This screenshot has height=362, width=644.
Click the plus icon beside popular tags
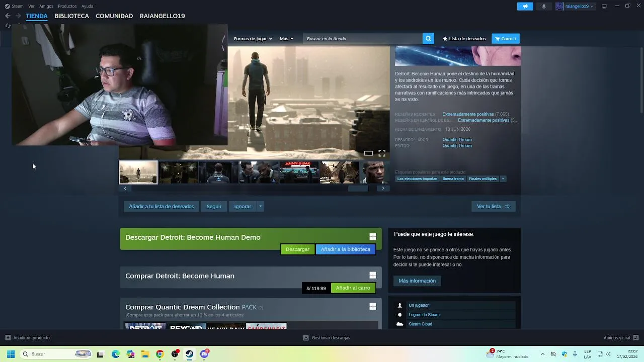[503, 179]
